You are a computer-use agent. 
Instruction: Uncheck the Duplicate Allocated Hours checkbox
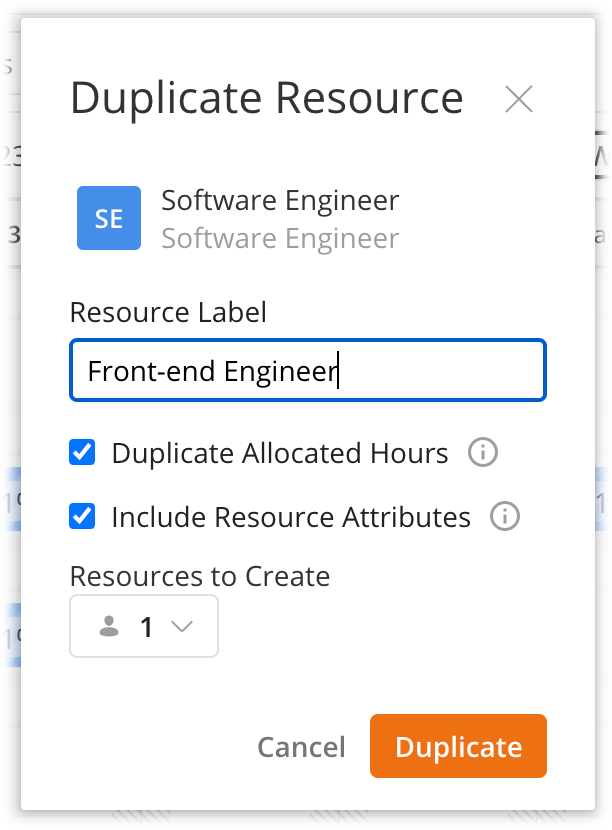click(83, 453)
